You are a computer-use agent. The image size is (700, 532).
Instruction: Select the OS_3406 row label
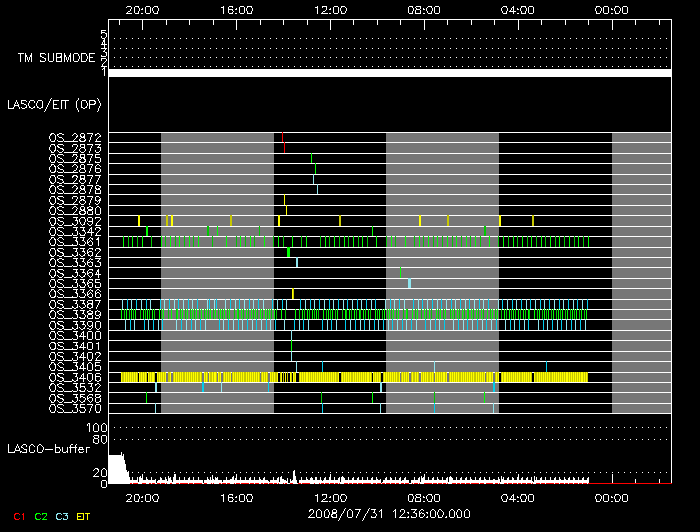click(x=74, y=377)
